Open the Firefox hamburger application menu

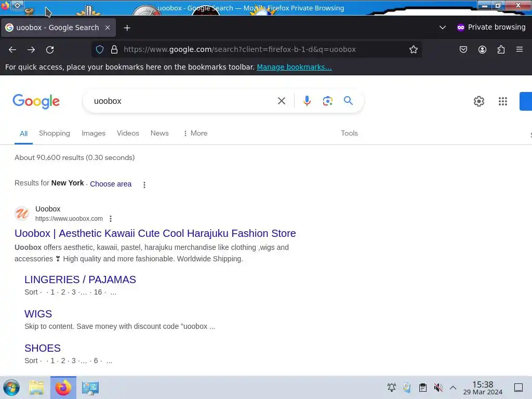click(520, 49)
